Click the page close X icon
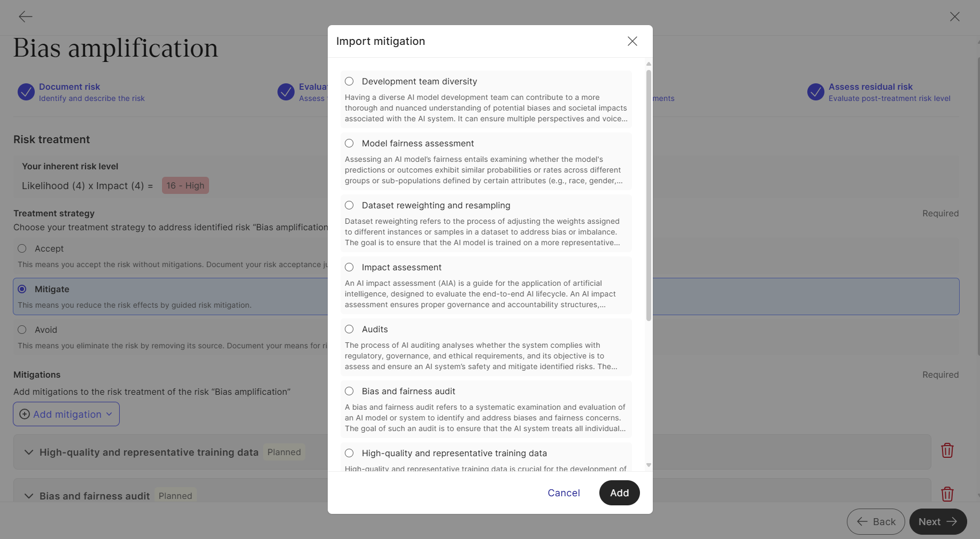The height and width of the screenshot is (539, 980). click(x=954, y=17)
